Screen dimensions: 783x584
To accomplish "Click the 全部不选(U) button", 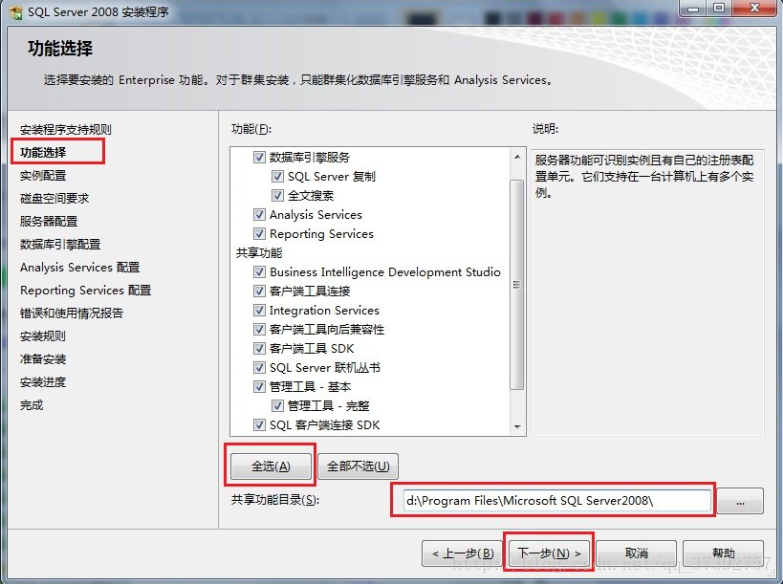I will (358, 466).
